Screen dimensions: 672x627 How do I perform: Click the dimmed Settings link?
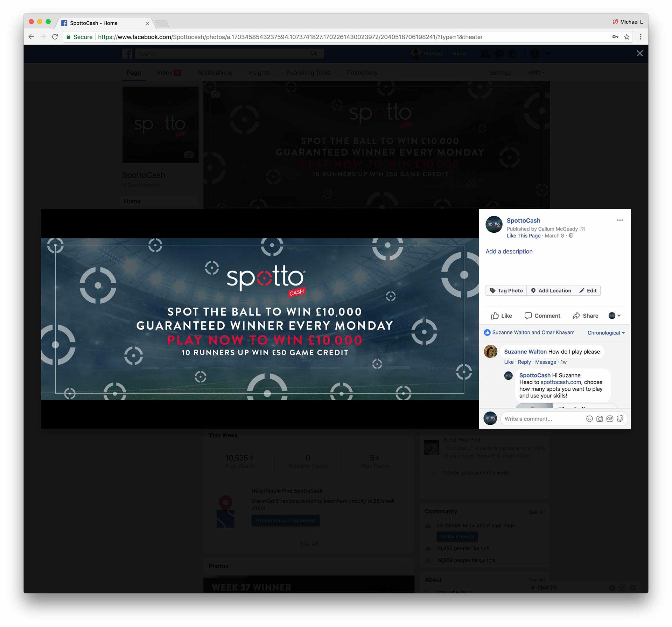point(500,73)
